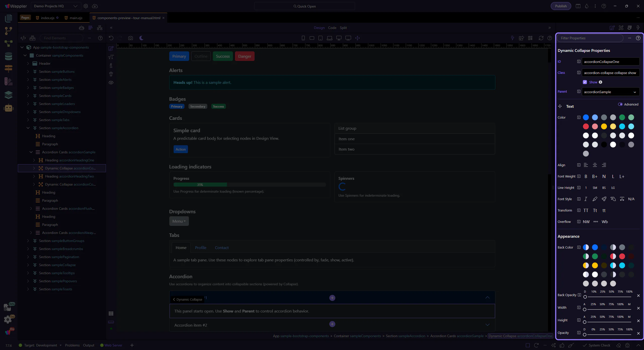The height and width of the screenshot is (350, 644).
Task: Select the red text color swatch
Action: (x=586, y=126)
